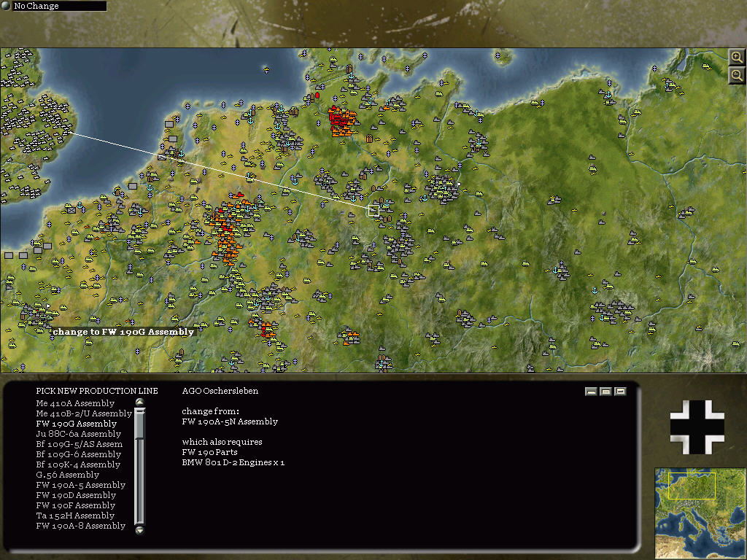Select FW 190D Assembly production line
747x560 pixels.
coord(76,495)
